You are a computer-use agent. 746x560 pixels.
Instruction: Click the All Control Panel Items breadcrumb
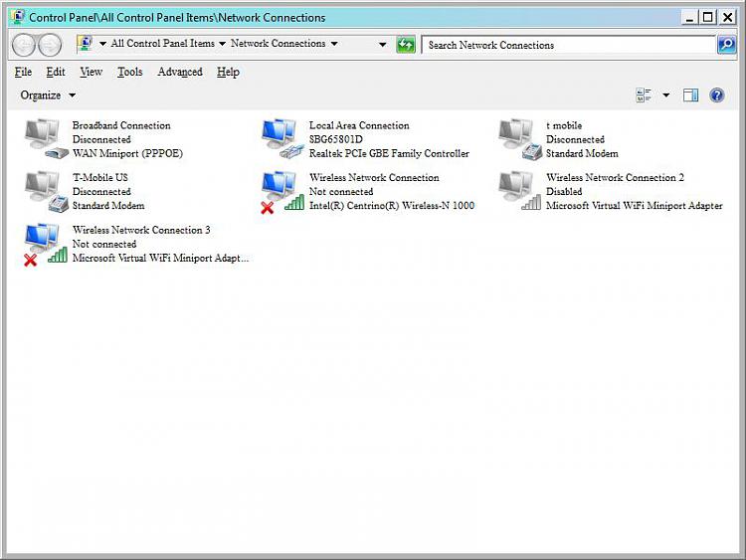click(163, 44)
